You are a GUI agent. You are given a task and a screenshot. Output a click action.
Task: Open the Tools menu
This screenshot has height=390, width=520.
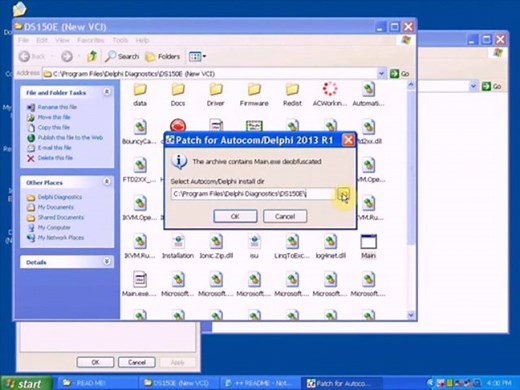point(120,40)
